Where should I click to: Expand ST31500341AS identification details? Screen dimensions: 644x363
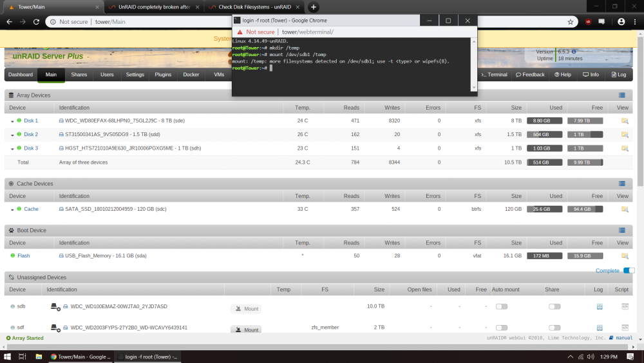point(61,134)
